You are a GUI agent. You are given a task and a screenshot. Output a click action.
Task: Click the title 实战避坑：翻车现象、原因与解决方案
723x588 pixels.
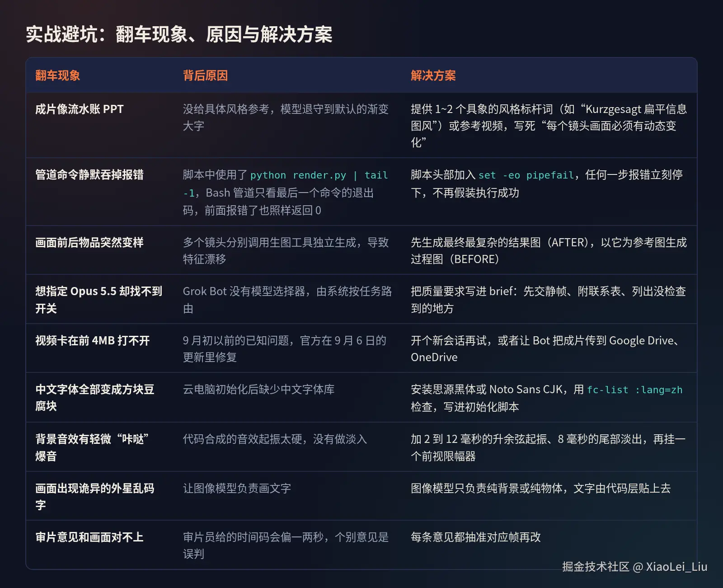[179, 34]
